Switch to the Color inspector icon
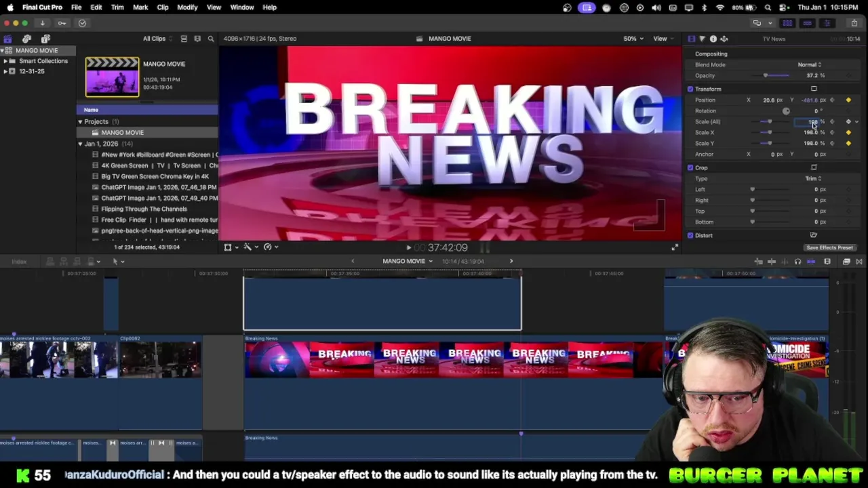 702,39
